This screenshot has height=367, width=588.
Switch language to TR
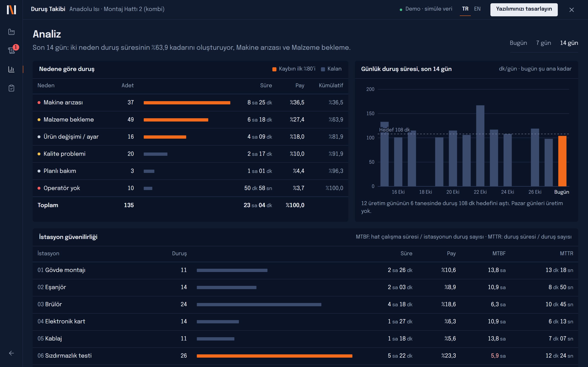coord(465,9)
